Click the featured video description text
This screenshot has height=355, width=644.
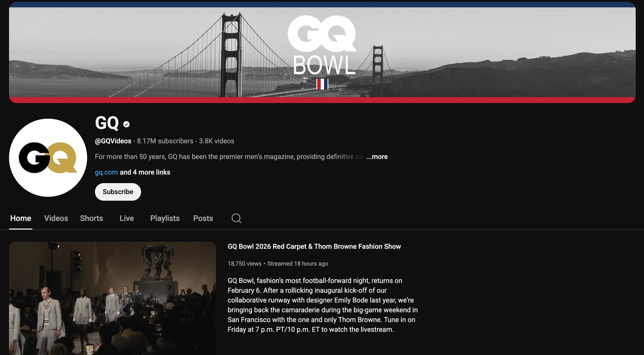coord(322,305)
